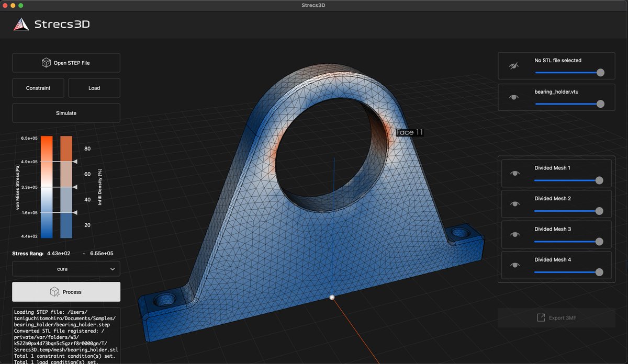
Task: Click the white load point sphere
Action: (x=332, y=298)
